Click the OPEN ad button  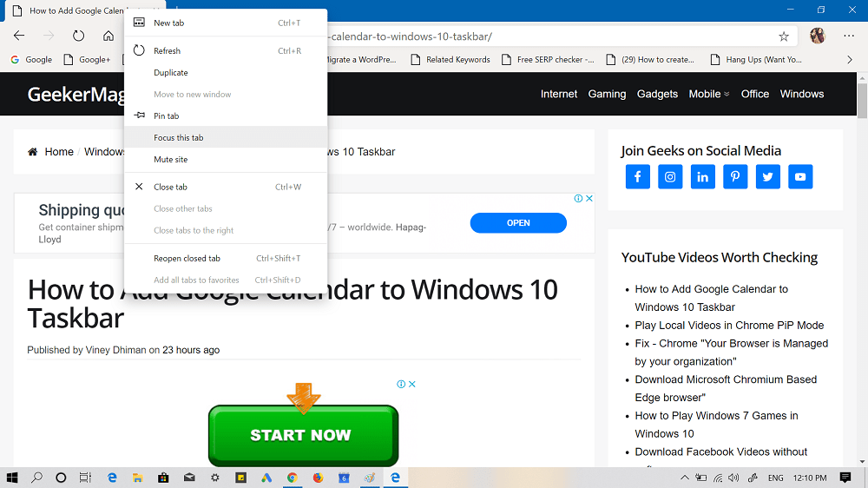pos(518,222)
